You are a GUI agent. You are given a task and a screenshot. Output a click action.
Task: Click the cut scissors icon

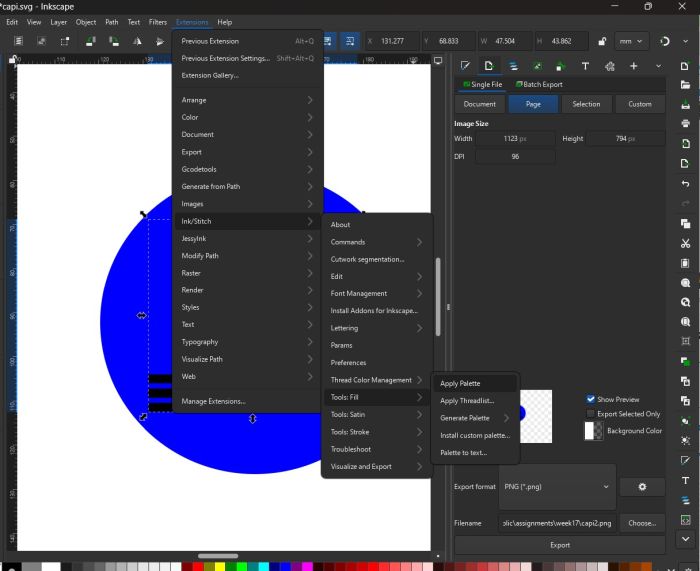tap(685, 243)
